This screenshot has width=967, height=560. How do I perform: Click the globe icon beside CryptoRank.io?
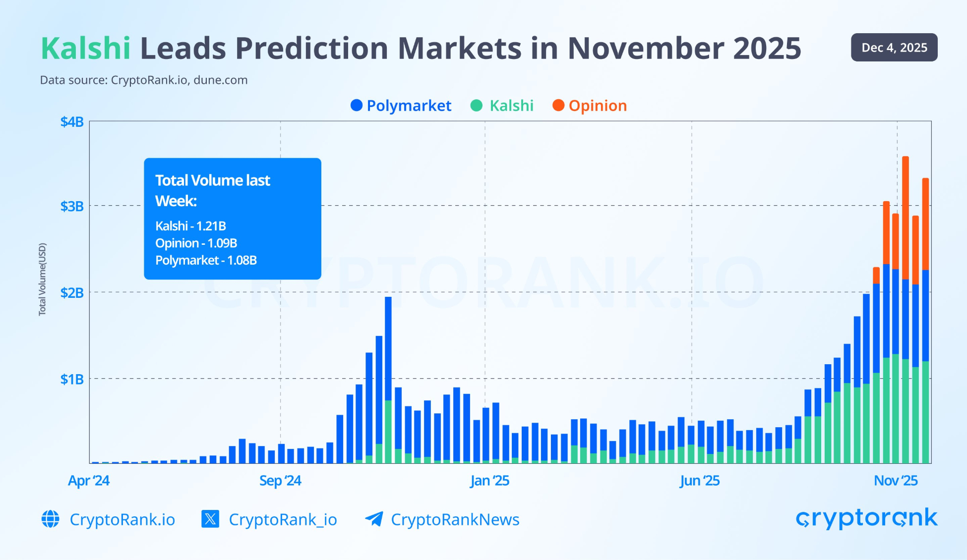pos(50,519)
